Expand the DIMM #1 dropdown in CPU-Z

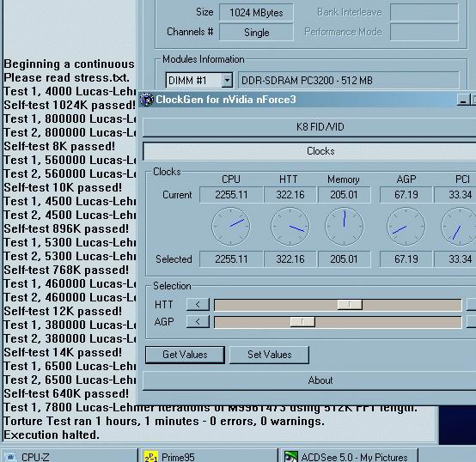coord(227,81)
